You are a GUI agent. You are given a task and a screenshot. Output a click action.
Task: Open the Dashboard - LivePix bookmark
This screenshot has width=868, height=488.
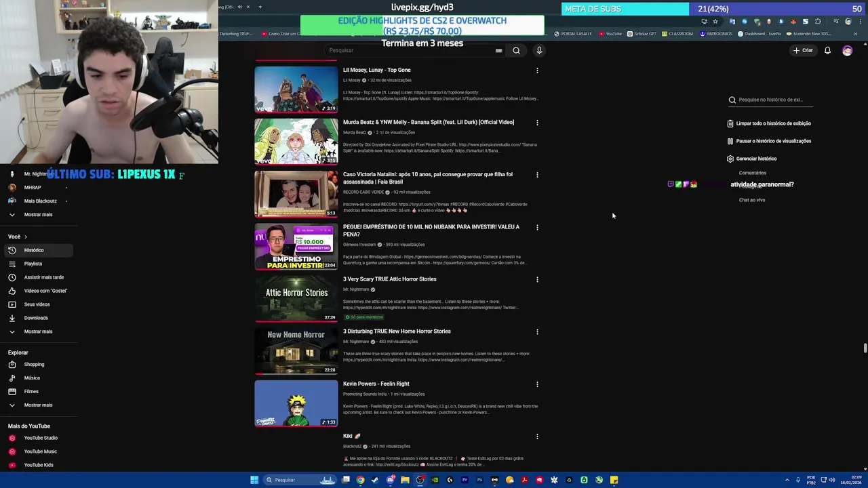point(759,33)
